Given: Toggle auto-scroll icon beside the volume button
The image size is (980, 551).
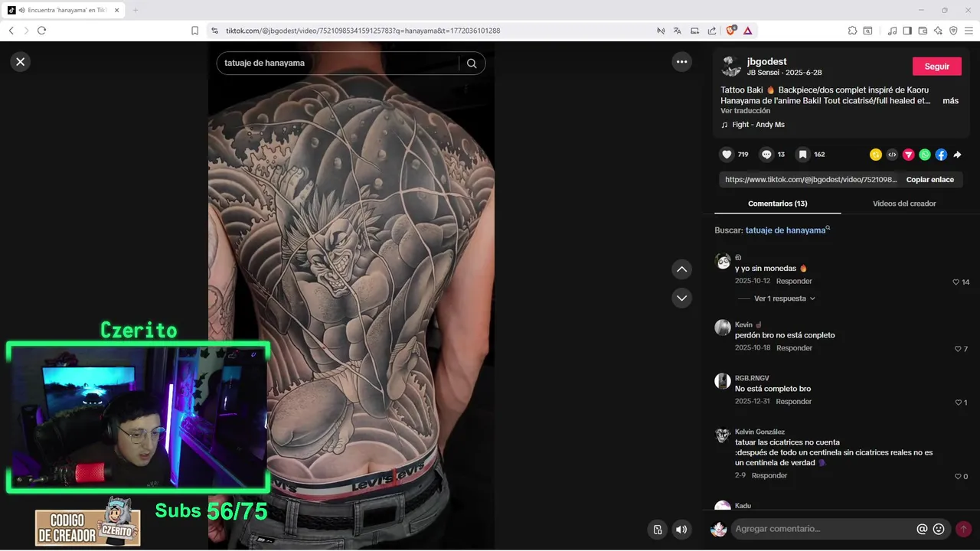Looking at the screenshot, I should [657, 529].
